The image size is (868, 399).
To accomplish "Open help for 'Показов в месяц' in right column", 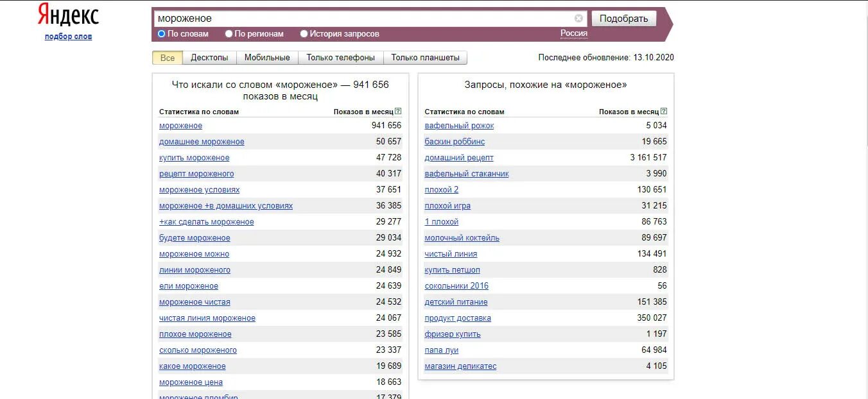I will [x=664, y=110].
